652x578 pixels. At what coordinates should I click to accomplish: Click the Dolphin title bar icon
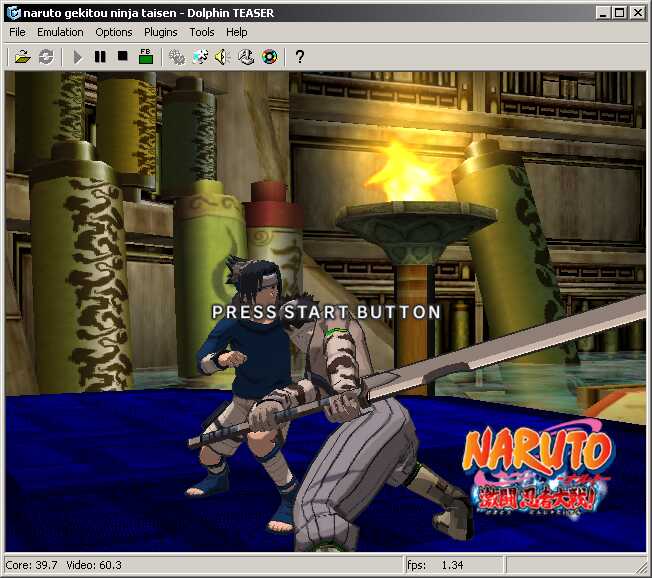click(14, 13)
